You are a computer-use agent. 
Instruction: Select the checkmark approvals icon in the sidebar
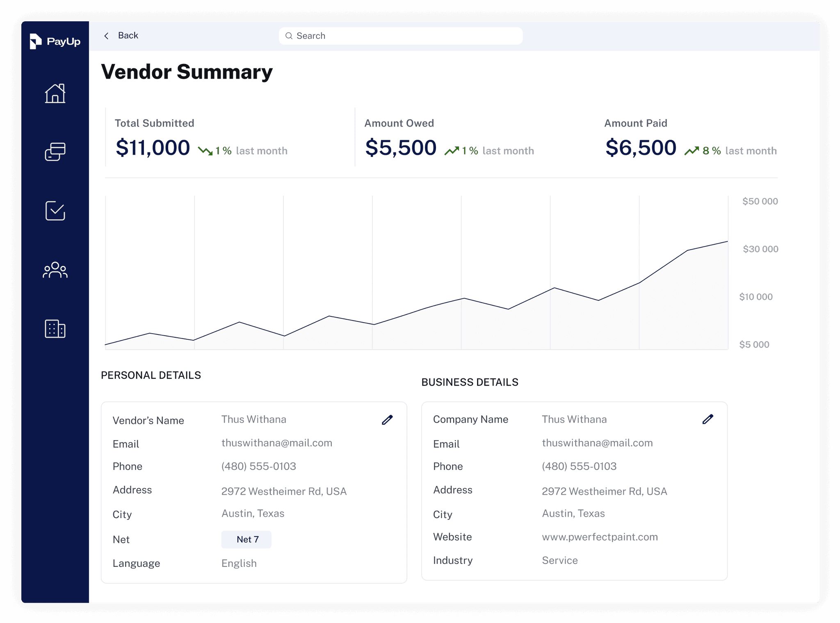point(55,211)
